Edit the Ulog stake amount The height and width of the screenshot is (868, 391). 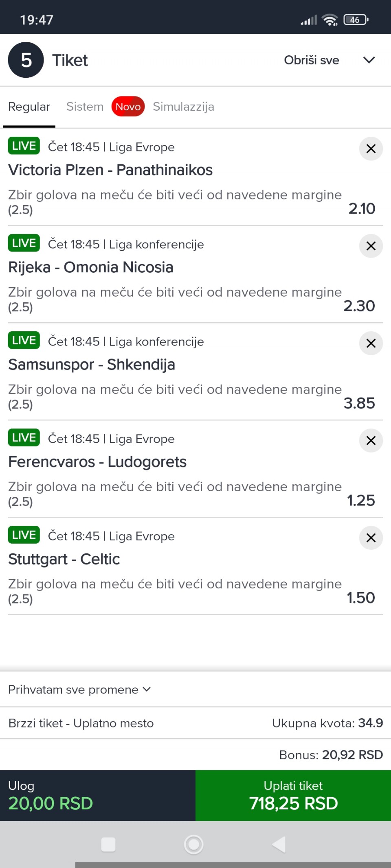(51, 803)
